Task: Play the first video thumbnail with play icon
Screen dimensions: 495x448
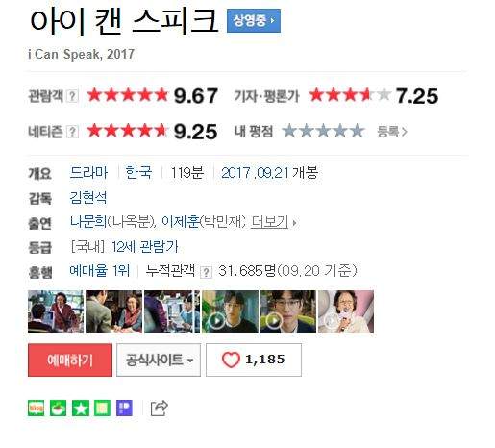Action: pyautogui.click(x=230, y=311)
